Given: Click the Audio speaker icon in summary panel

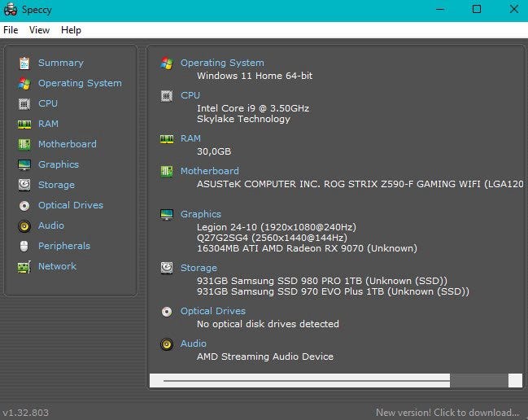Looking at the screenshot, I should (x=167, y=344).
